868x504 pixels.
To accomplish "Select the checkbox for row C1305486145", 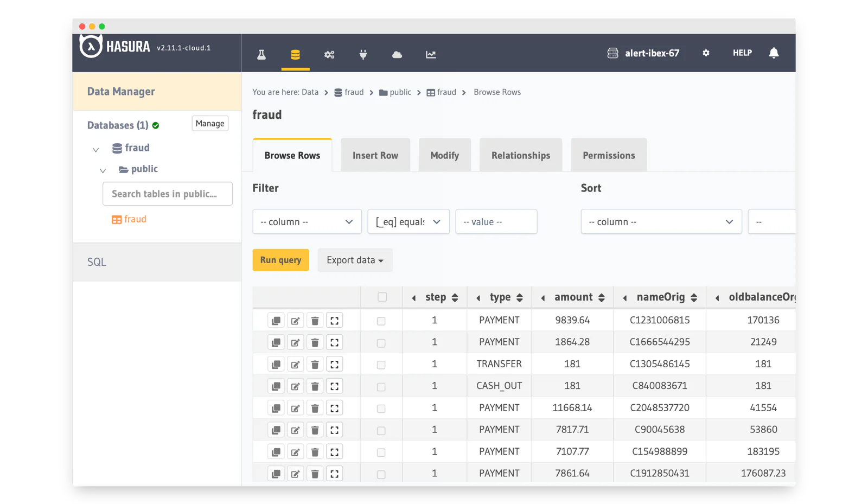I will click(x=381, y=365).
